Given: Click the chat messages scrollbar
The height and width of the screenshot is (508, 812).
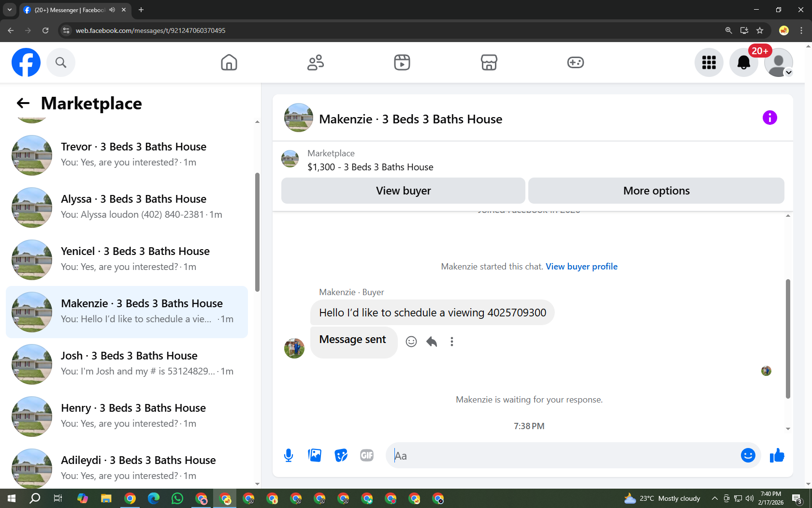Looking at the screenshot, I should tap(788, 339).
